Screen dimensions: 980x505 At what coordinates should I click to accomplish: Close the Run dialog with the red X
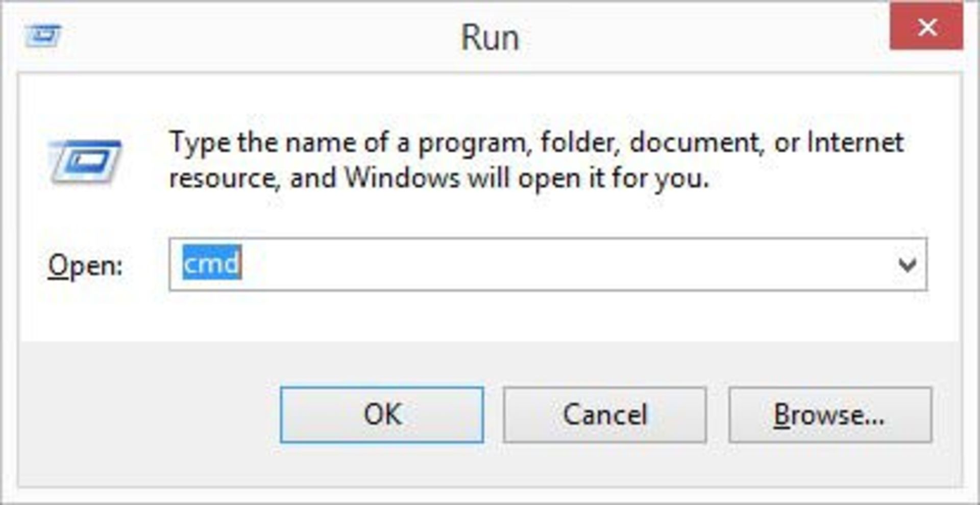[x=926, y=28]
